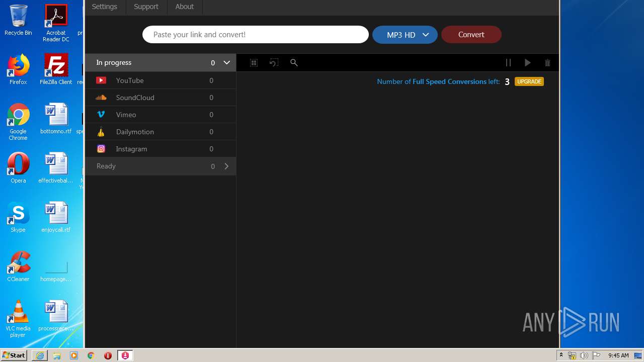The width and height of the screenshot is (644, 362).
Task: Click the UPGRADE button
Action: tap(529, 81)
